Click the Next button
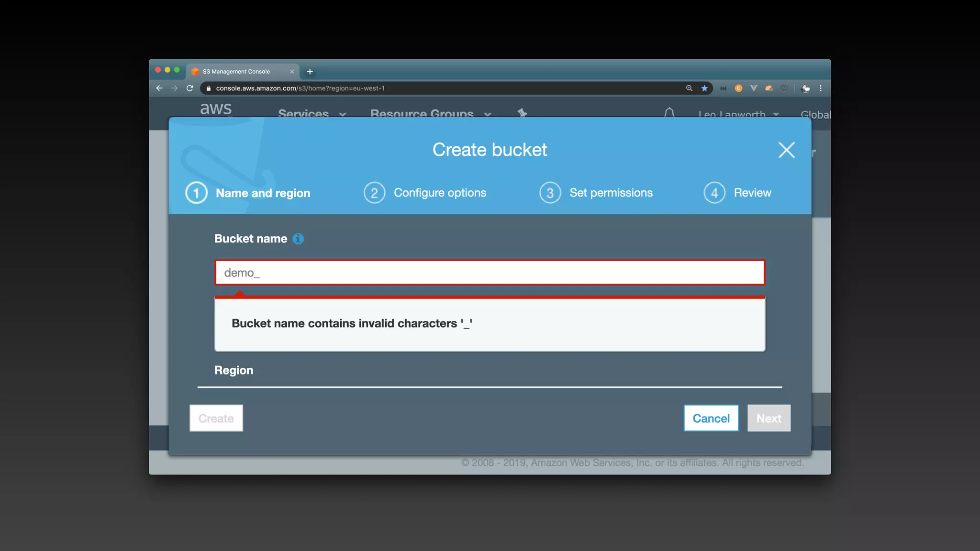Screen dimensions: 980x551 768,419
